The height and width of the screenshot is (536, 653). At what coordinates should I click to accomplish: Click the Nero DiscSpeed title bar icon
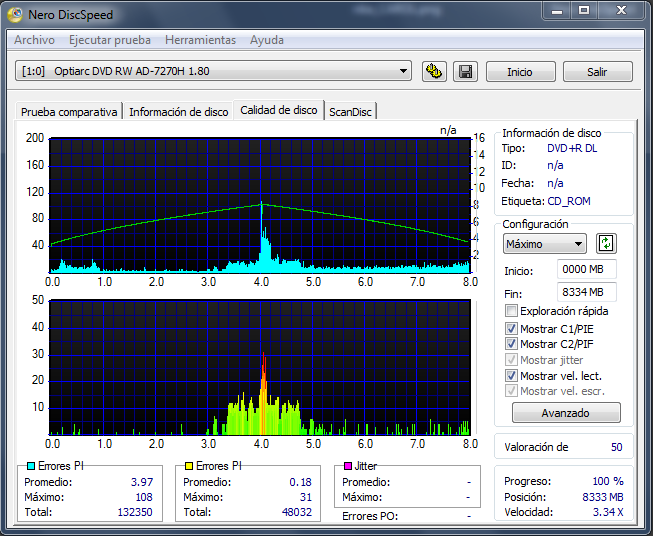[x=15, y=15]
